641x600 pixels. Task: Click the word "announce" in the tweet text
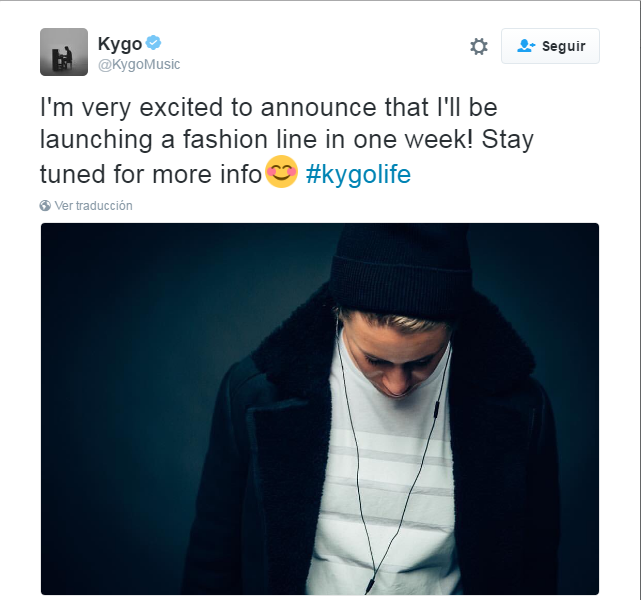pyautogui.click(x=318, y=107)
